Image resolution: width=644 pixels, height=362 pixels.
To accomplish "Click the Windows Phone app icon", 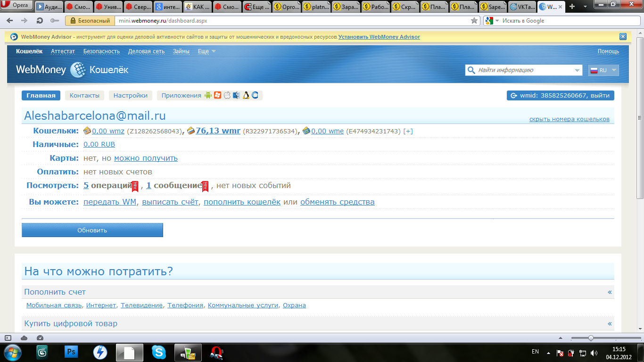I will 217,95.
